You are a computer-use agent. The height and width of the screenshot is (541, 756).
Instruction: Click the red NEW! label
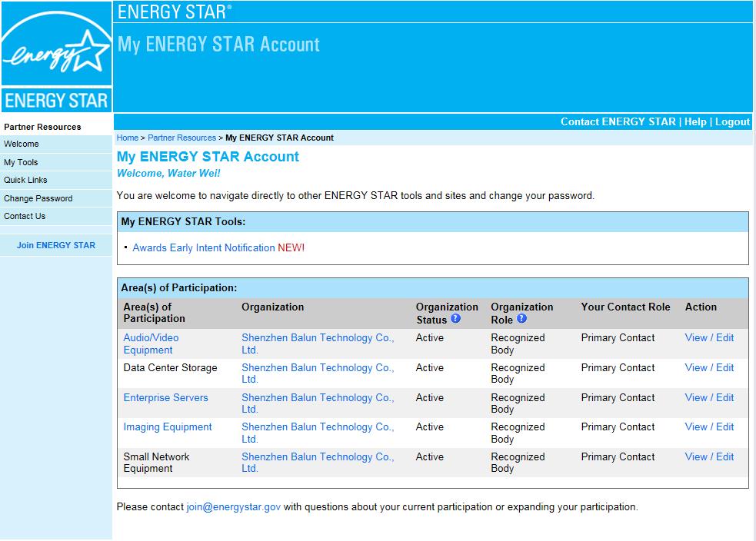tap(291, 247)
